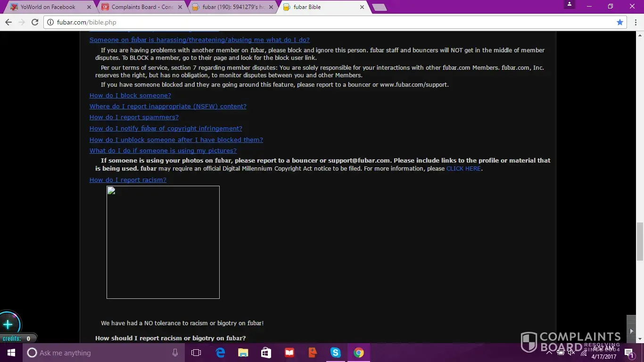The width and height of the screenshot is (644, 362).
Task: Bookmark this page with the star icon
Action: pyautogui.click(x=620, y=22)
